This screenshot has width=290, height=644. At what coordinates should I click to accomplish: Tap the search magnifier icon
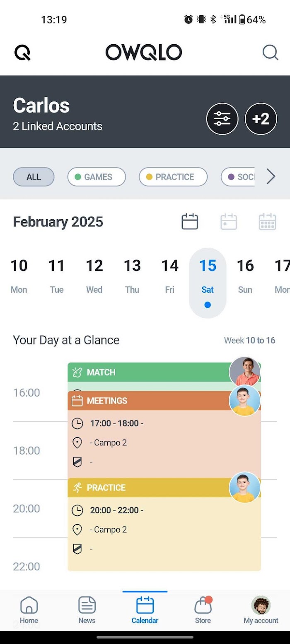click(x=270, y=53)
